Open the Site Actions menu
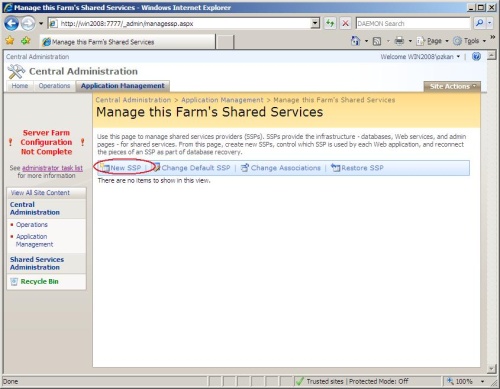 452,86
